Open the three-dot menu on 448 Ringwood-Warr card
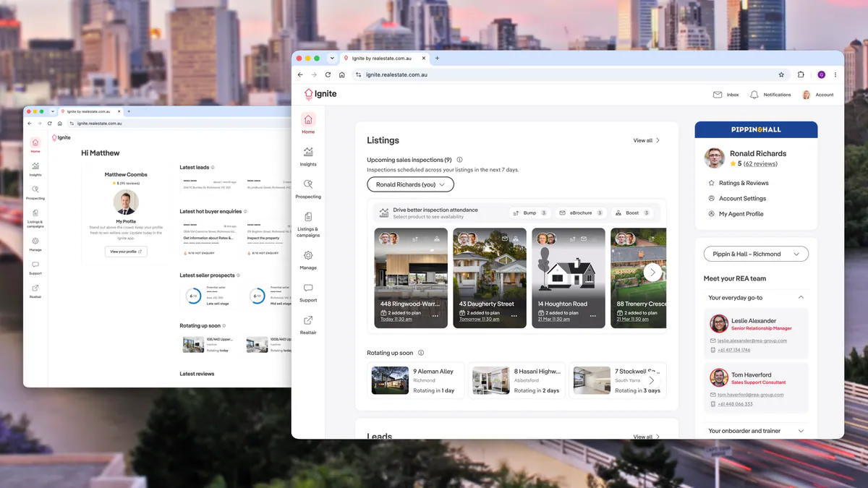Viewport: 868px width, 488px height. point(435,316)
